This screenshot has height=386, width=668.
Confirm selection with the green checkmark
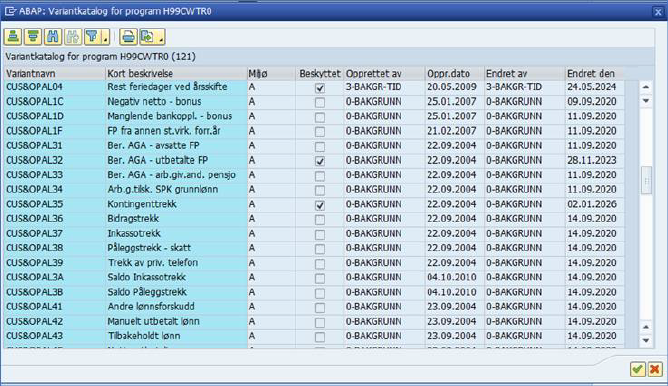pos(637,369)
